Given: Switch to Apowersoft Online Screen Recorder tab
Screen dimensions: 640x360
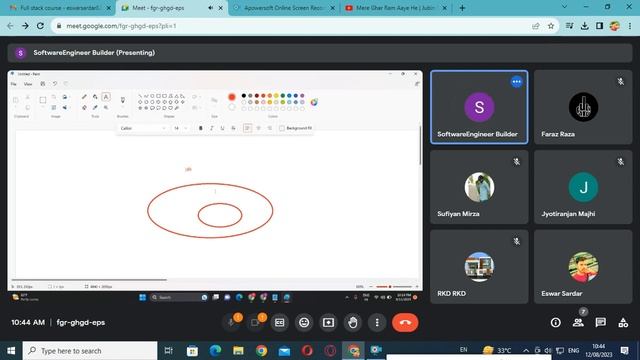Looking at the screenshot, I should coord(284,8).
